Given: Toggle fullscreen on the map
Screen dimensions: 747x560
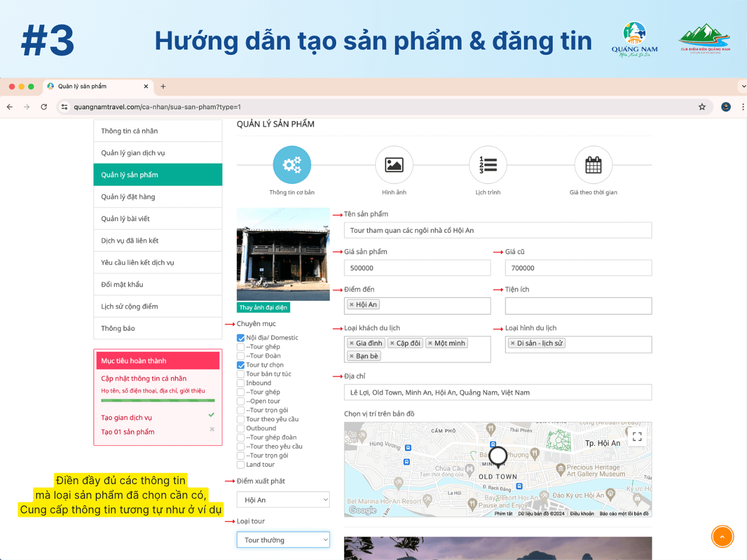Looking at the screenshot, I should tap(637, 436).
